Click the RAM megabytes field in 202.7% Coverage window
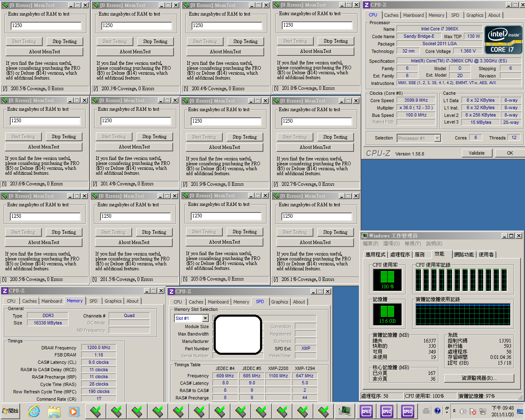 [x=317, y=121]
